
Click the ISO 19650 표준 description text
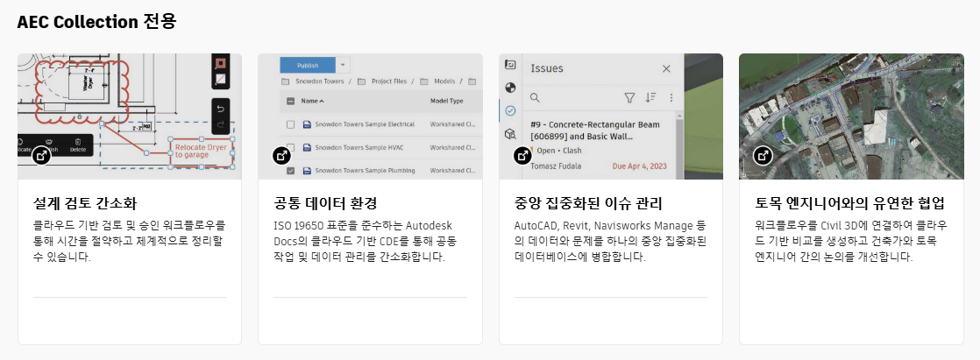[365, 241]
